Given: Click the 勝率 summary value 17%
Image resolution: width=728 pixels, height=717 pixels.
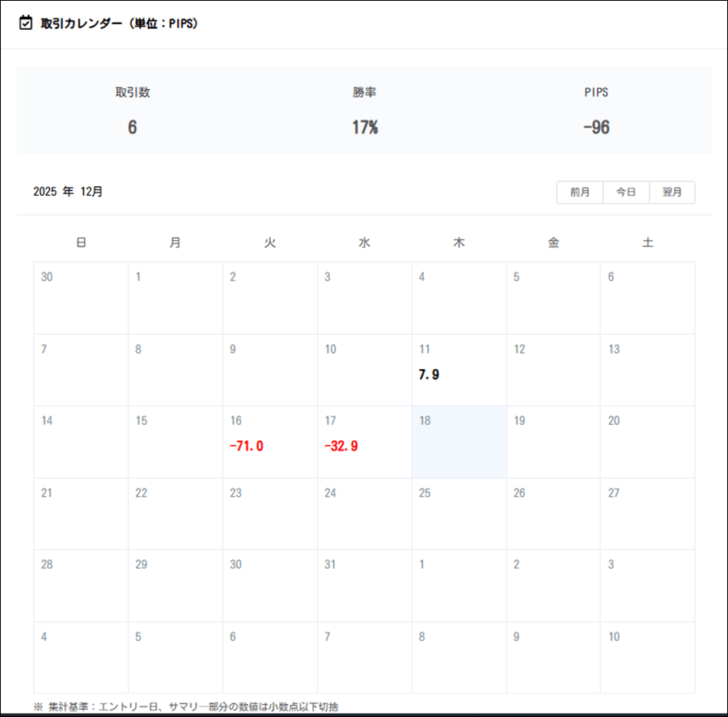Looking at the screenshot, I should tap(364, 127).
